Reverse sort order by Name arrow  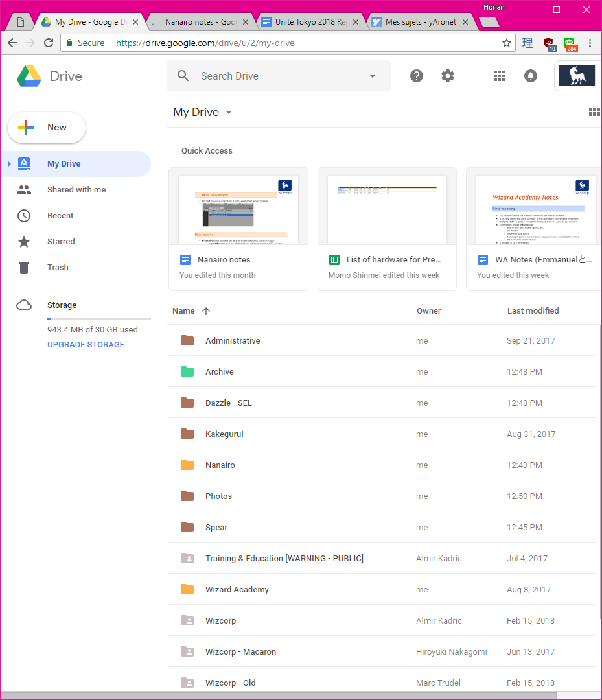tap(206, 311)
